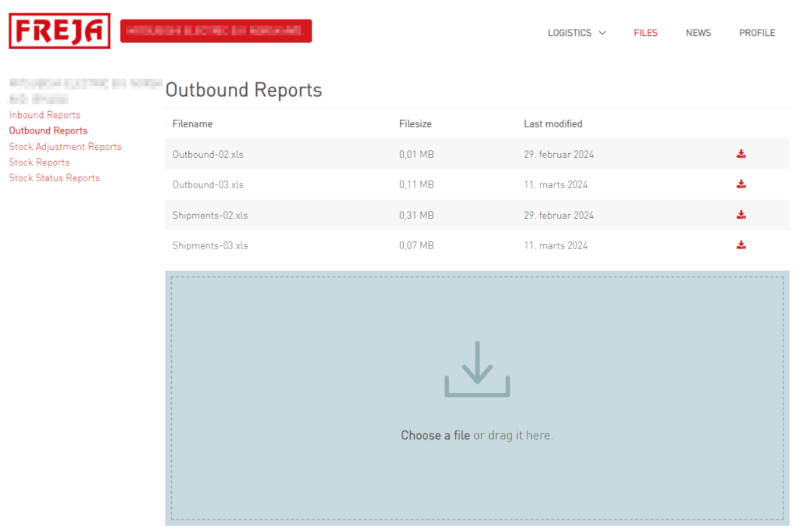
Task: Go to the News page
Action: point(698,33)
